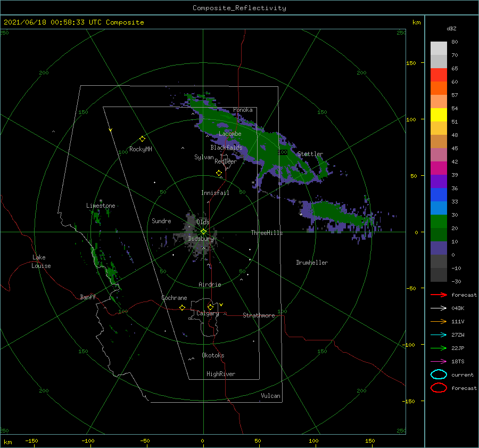This screenshot has height=448, width=479.
Task: Click the Lacombe town label
Action: click(230, 134)
